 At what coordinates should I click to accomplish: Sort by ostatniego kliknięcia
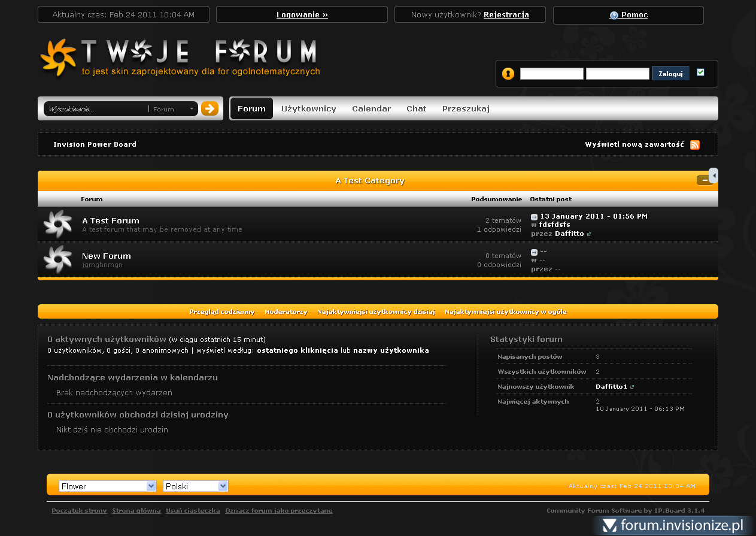[297, 350]
